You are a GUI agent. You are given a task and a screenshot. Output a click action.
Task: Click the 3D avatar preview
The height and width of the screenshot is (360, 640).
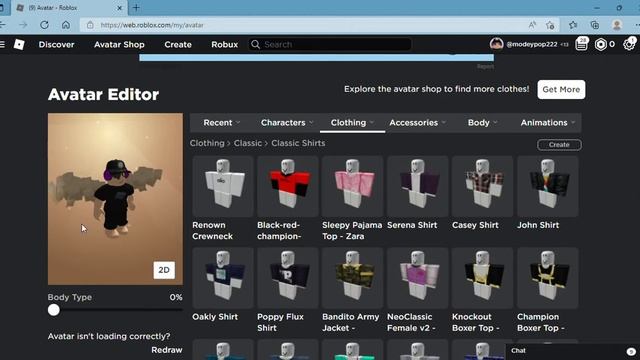(115, 199)
